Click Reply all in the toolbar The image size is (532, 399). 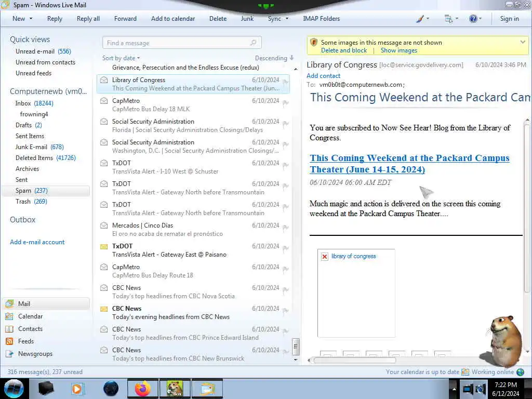88,19
